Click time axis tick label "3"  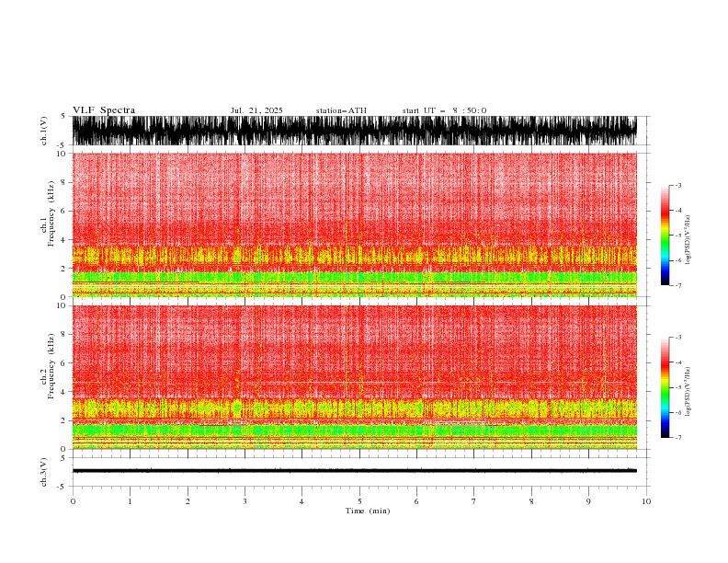[245, 501]
